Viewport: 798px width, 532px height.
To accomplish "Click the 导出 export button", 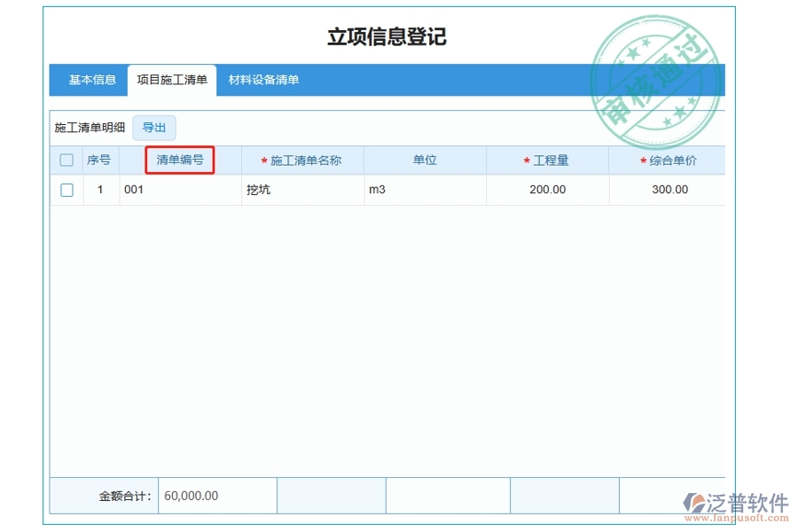I will coord(154,127).
